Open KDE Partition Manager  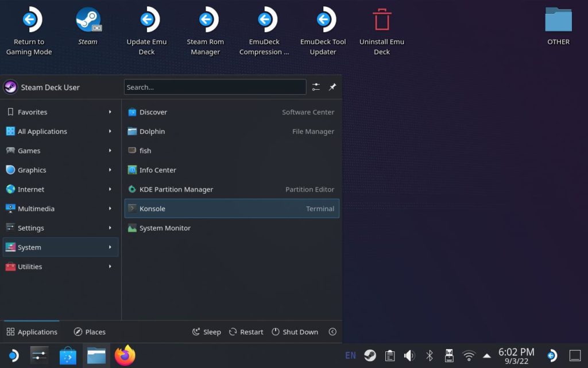coord(232,189)
